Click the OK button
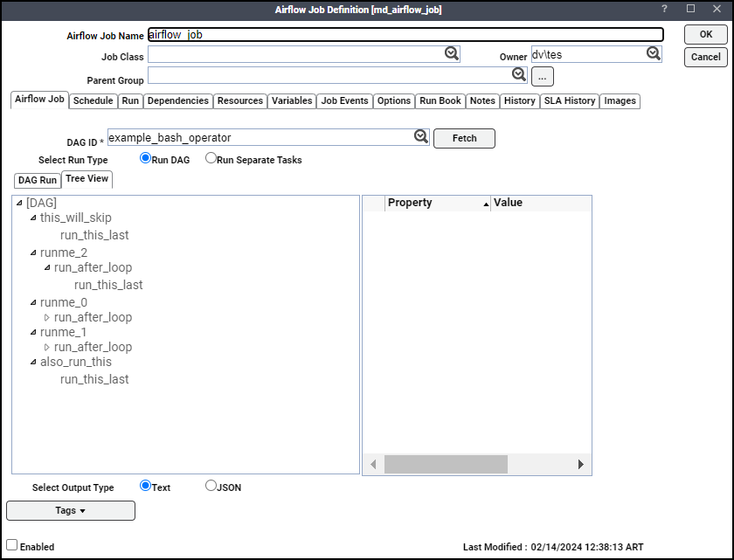 click(706, 35)
